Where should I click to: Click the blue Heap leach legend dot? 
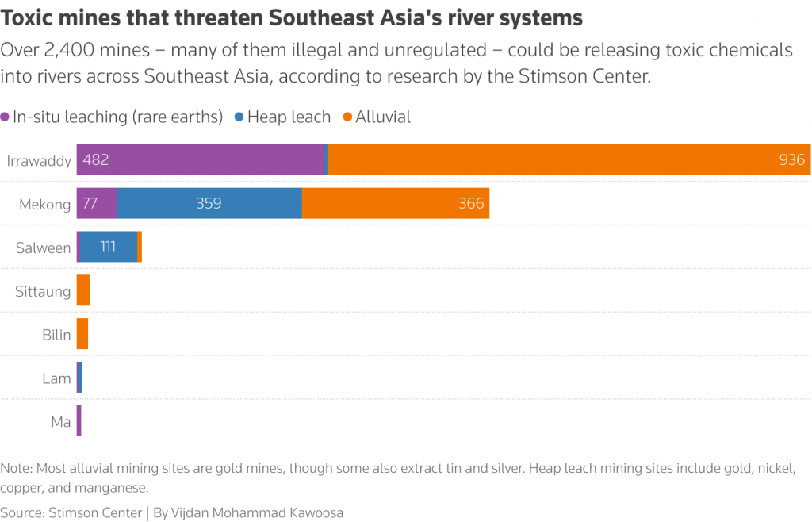pos(239,117)
